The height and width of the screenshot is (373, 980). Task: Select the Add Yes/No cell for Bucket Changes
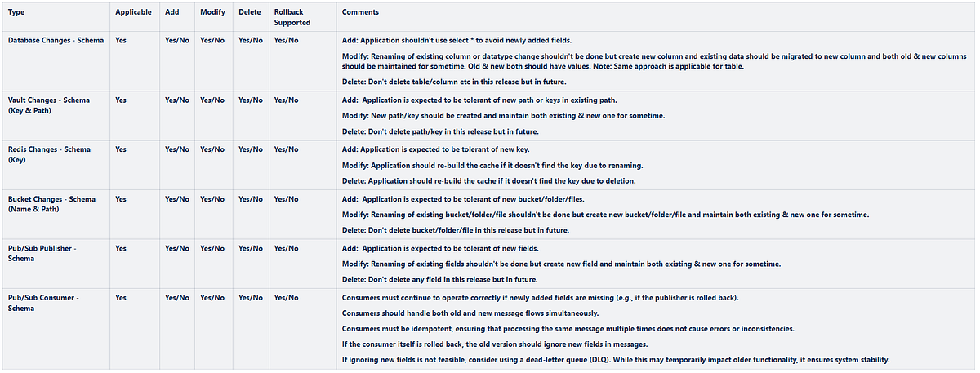(x=176, y=199)
